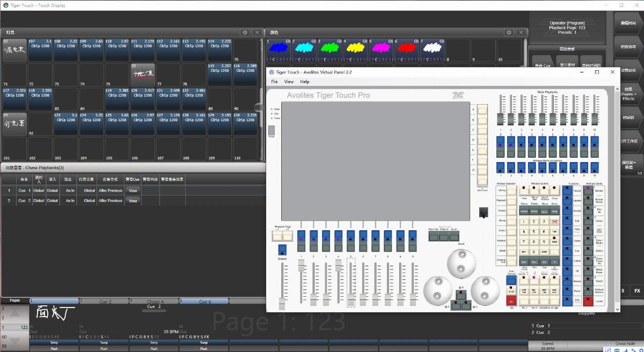This screenshot has width=644, height=352.
Task: Select fixture 107 ClrSp 1200
Action: tap(40, 49)
